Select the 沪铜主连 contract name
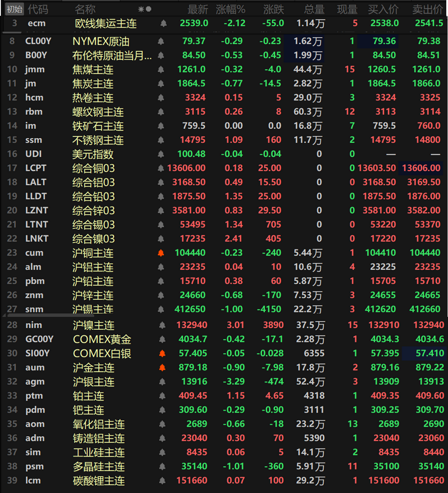 tap(93, 253)
